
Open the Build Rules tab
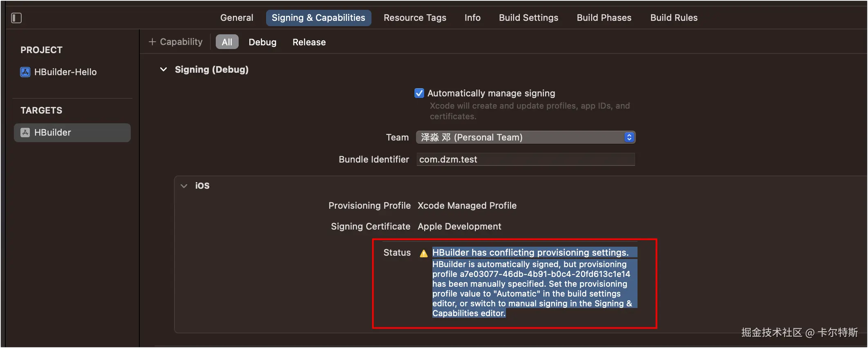pos(674,18)
